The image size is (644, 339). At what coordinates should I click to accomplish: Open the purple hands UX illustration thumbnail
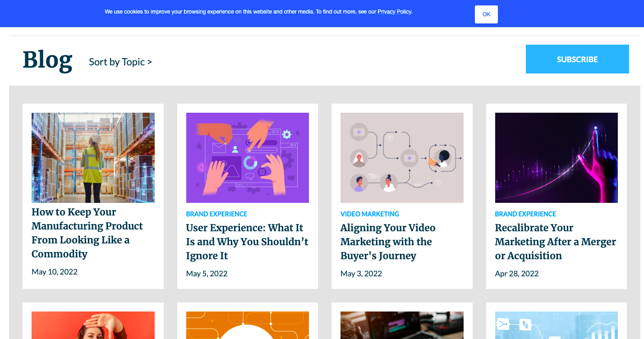click(x=248, y=158)
